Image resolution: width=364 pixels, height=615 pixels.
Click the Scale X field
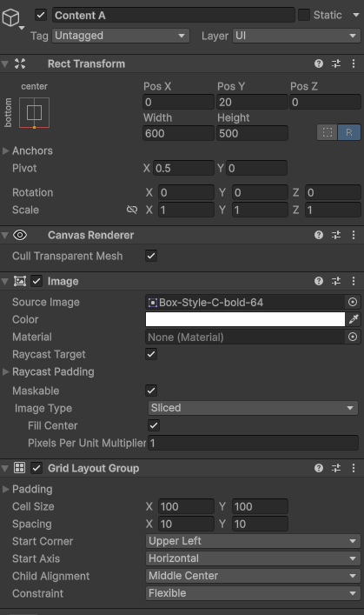coord(186,210)
